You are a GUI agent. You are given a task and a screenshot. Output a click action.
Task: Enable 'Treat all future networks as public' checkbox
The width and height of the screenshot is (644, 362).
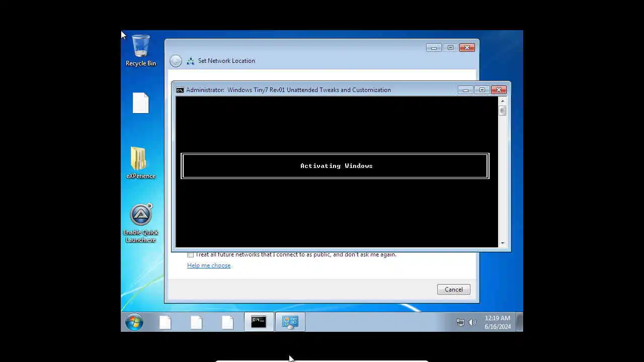pos(190,254)
